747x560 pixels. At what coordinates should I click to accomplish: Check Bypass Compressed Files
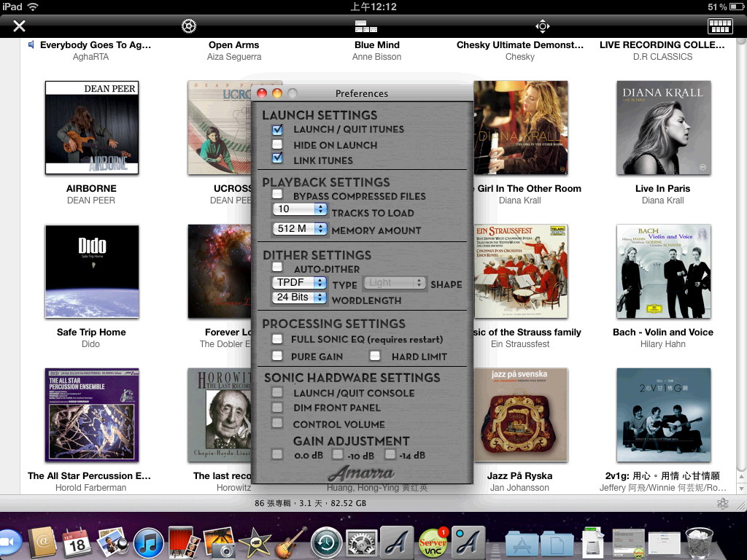(x=276, y=194)
